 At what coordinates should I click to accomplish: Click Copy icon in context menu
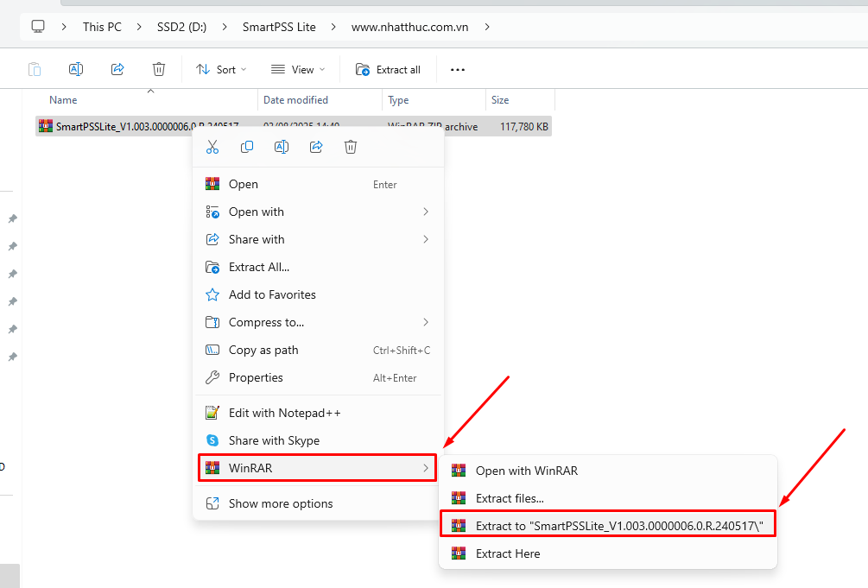[247, 147]
